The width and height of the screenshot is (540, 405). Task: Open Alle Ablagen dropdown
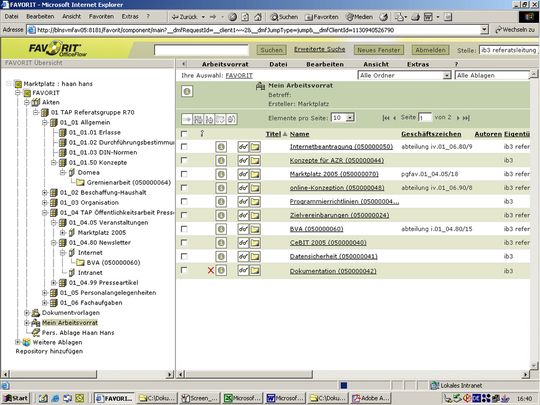click(x=492, y=75)
